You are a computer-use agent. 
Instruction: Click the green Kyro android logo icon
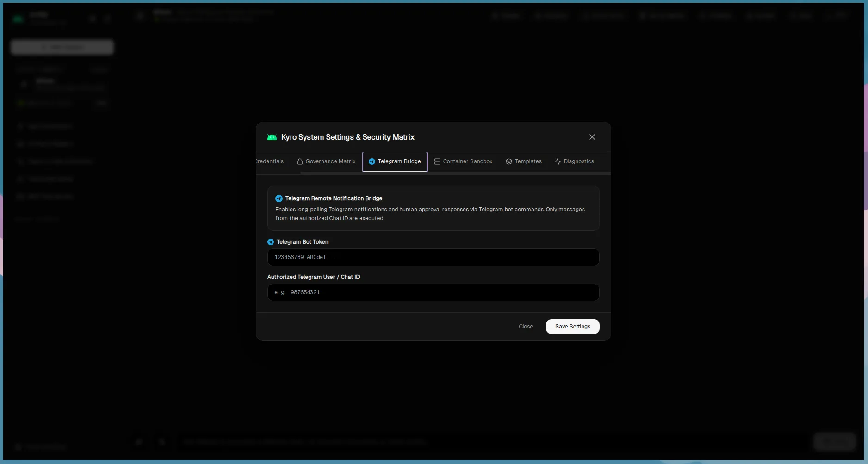(272, 137)
